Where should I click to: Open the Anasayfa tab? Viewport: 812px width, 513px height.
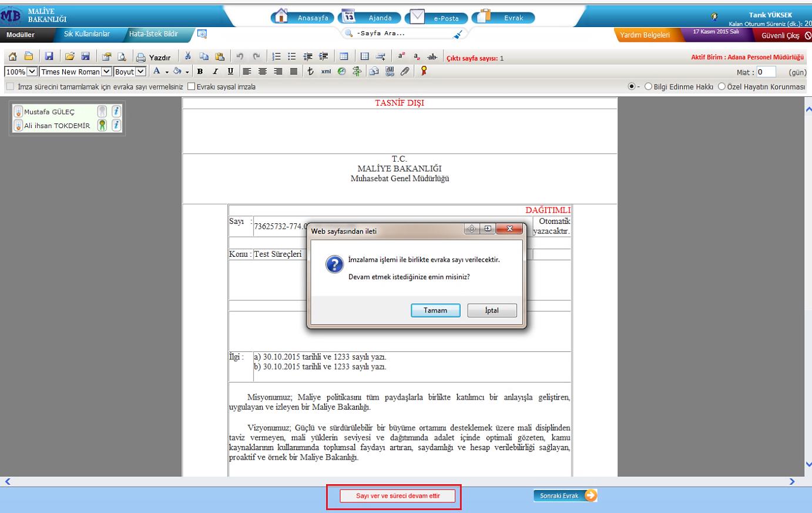click(x=303, y=17)
